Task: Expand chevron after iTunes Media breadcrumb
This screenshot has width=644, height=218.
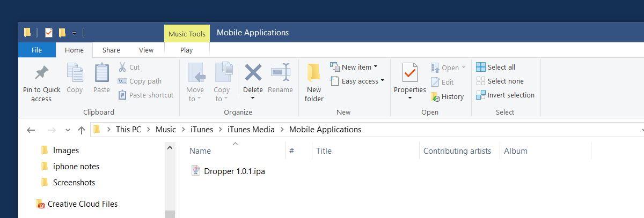Action: point(282,130)
